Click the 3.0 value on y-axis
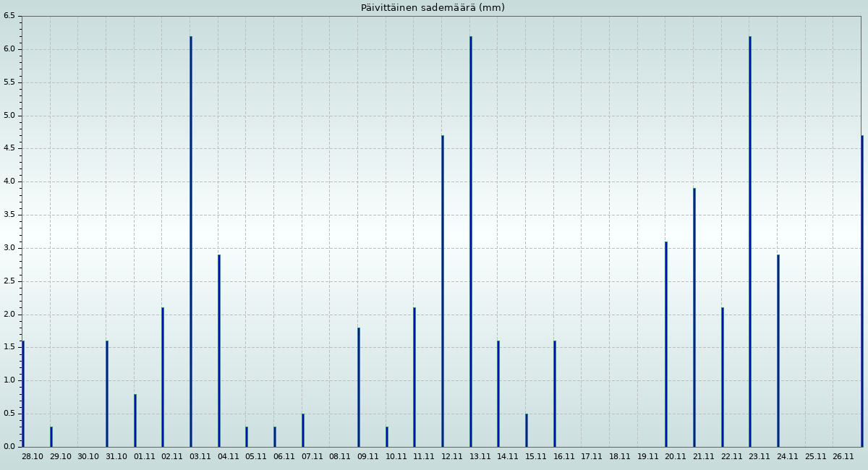The image size is (868, 470). click(x=9, y=248)
